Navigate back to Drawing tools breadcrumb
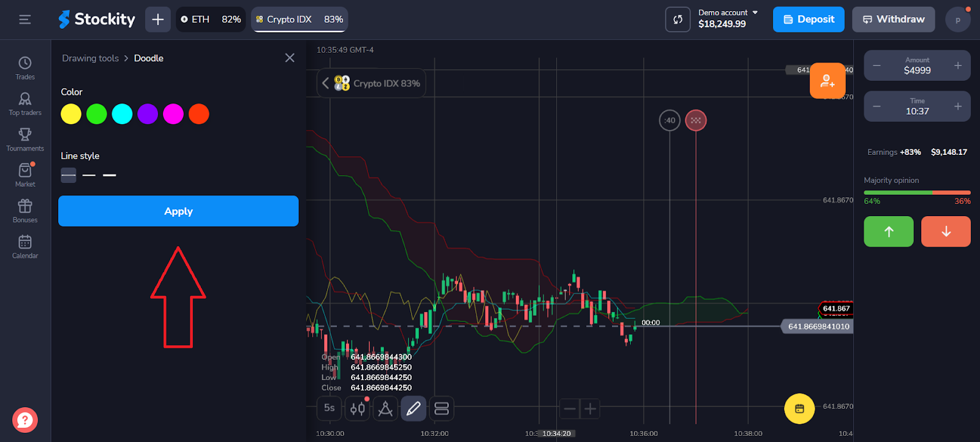This screenshot has width=980, height=442. [90, 58]
